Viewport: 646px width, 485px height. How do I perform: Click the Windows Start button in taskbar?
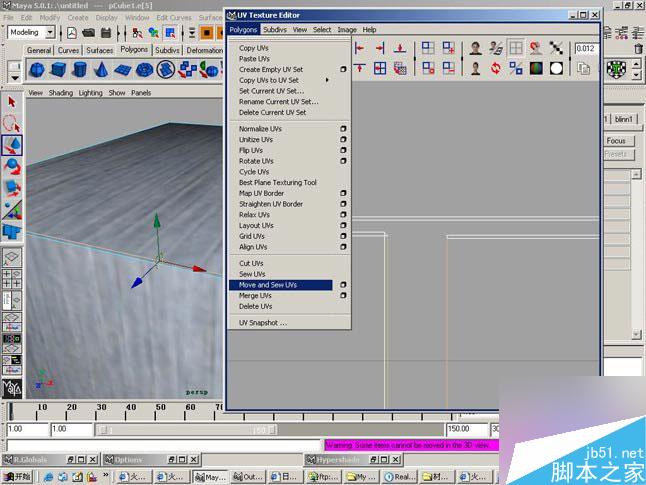(20, 477)
